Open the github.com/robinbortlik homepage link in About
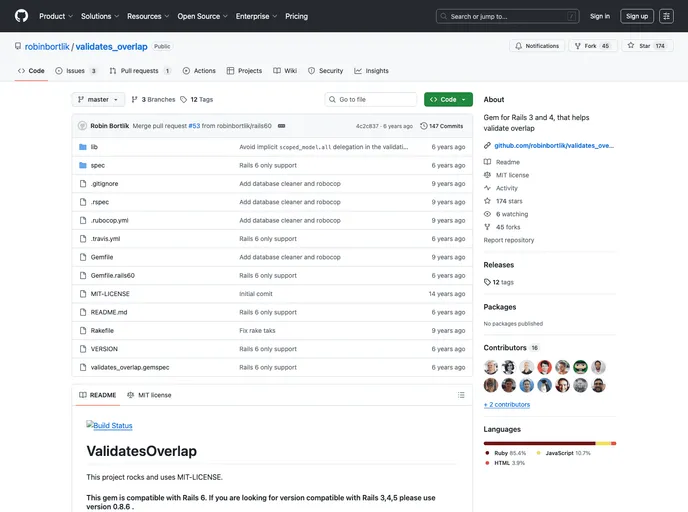 [x=554, y=146]
